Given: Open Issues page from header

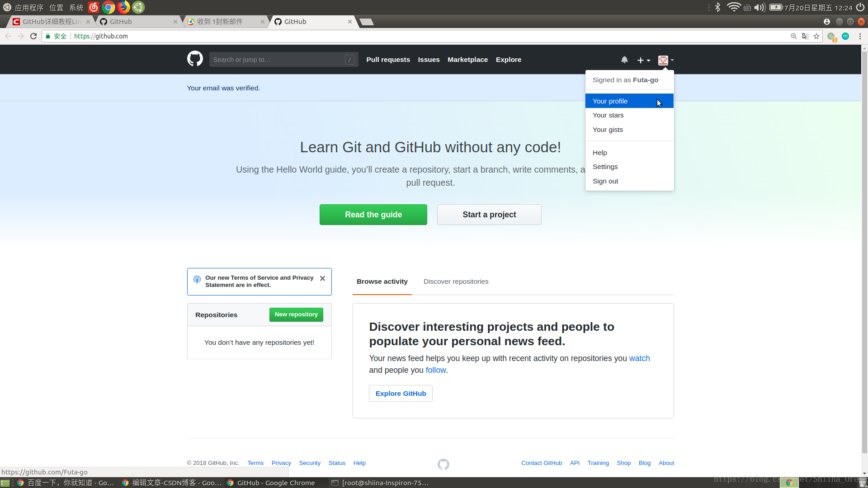Looking at the screenshot, I should [429, 60].
